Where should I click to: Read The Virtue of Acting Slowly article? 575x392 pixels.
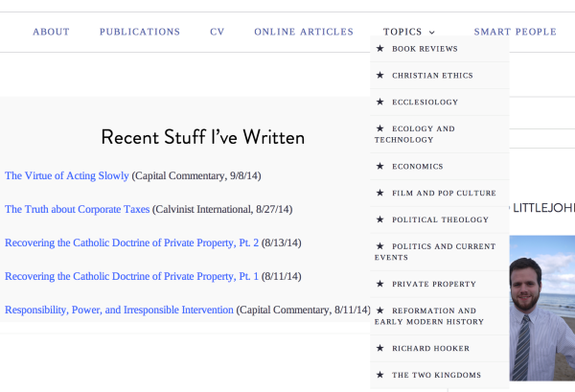click(x=67, y=176)
